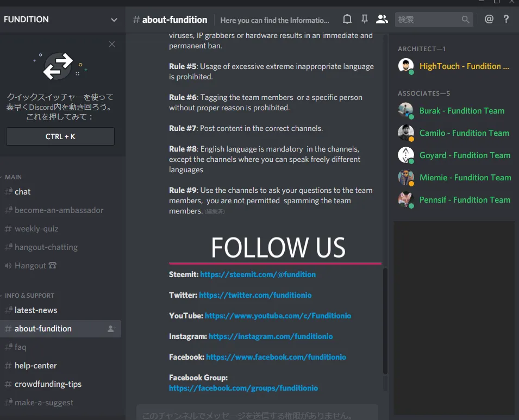Click ASSOCIATES—5 role header

point(424,93)
